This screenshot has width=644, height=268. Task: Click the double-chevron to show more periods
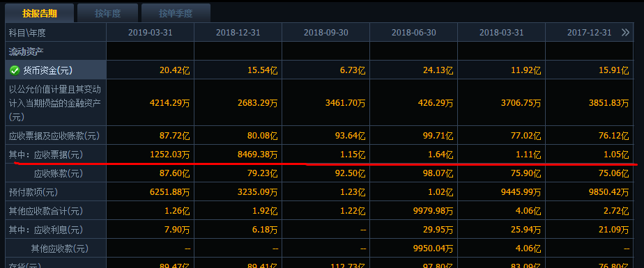click(x=625, y=33)
